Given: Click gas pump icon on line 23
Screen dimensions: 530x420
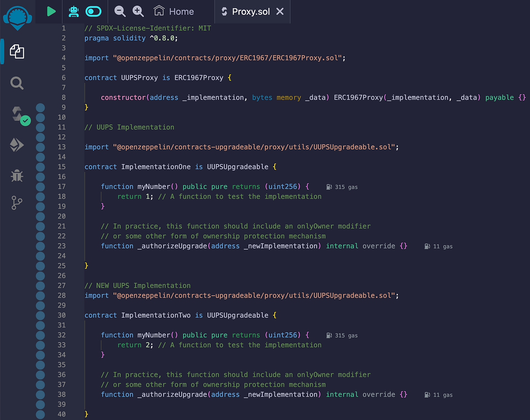Looking at the screenshot, I should (427, 246).
